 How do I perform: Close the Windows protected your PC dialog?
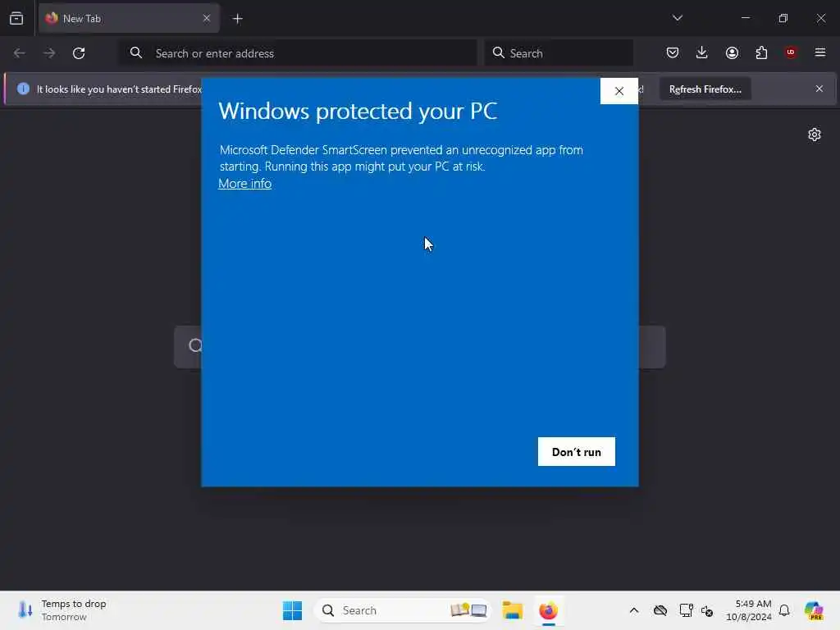click(619, 91)
